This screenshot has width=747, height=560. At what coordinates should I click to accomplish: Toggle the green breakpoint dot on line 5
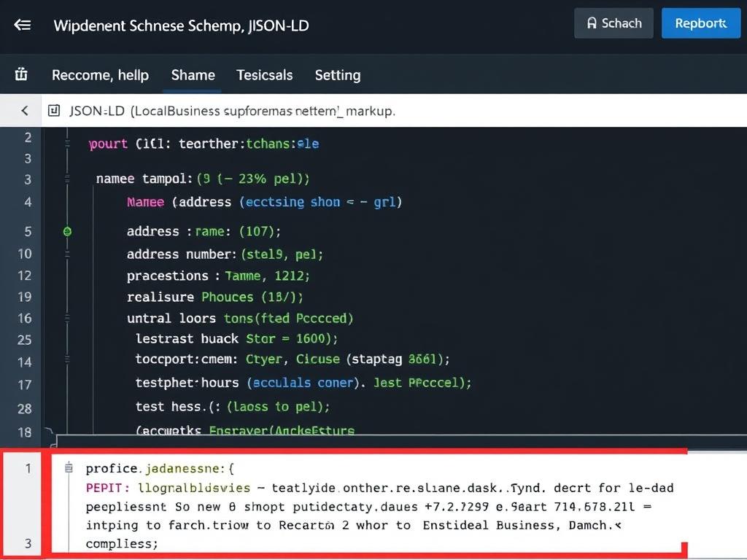tap(67, 231)
